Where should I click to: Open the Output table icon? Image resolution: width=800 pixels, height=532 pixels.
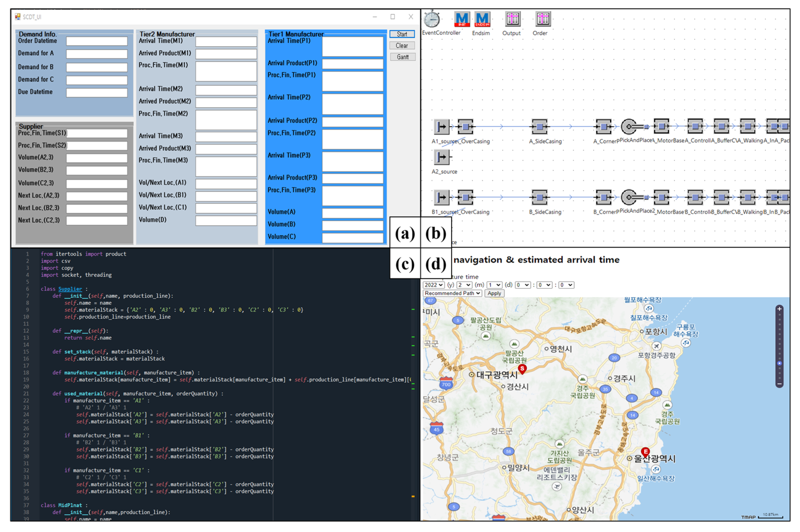(512, 19)
